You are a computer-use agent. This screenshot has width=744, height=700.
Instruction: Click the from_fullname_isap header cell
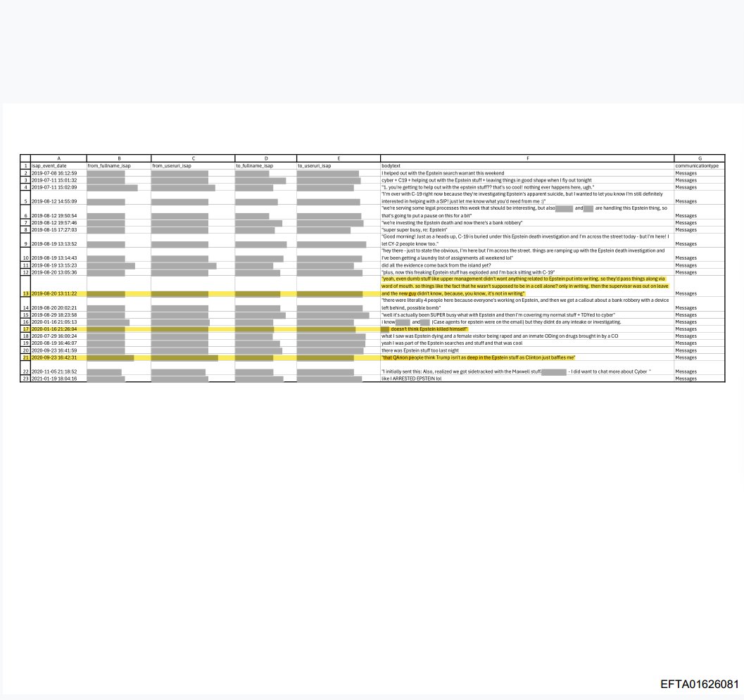tap(119, 166)
